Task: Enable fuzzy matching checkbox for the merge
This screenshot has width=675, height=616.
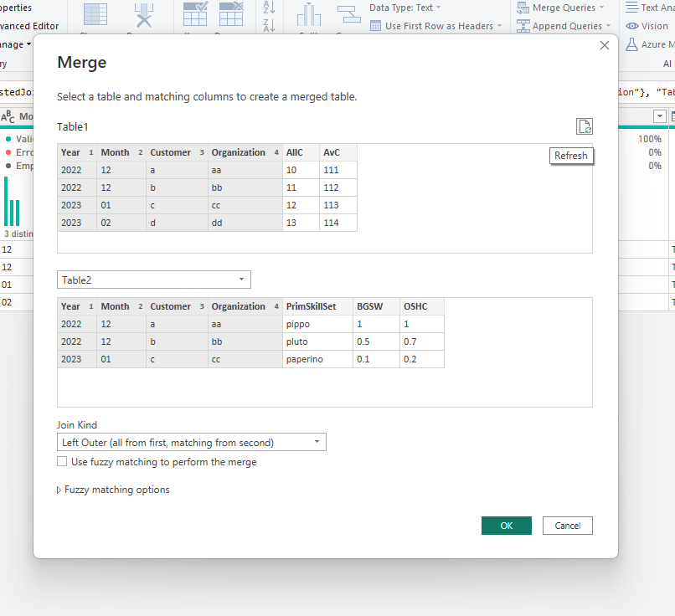Action: (x=62, y=461)
